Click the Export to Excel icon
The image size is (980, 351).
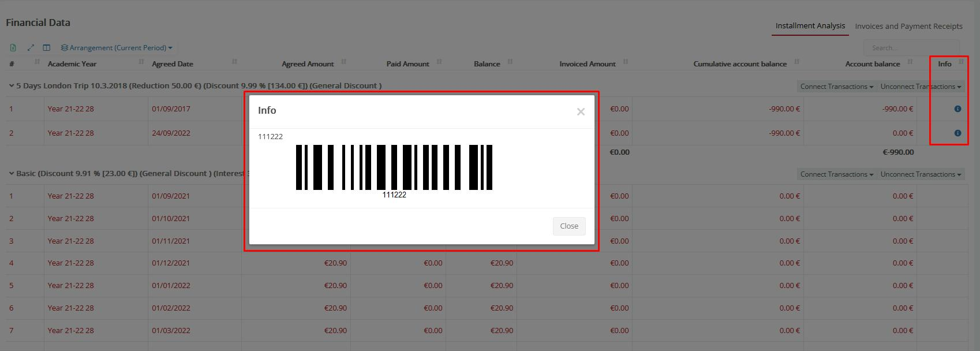(x=13, y=48)
